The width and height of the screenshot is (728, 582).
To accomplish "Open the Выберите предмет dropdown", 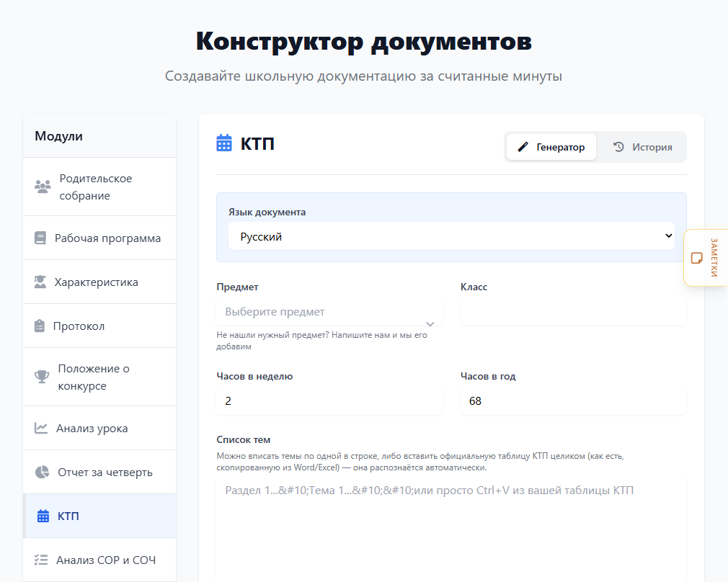I will (x=329, y=312).
